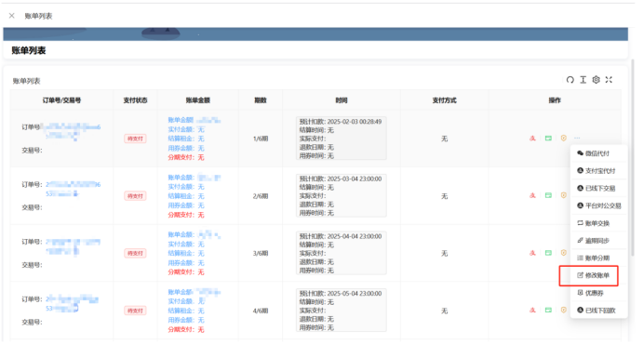Click the orange shield icon in the 3/6期 row
The width and height of the screenshot is (644, 344).
[x=564, y=253]
